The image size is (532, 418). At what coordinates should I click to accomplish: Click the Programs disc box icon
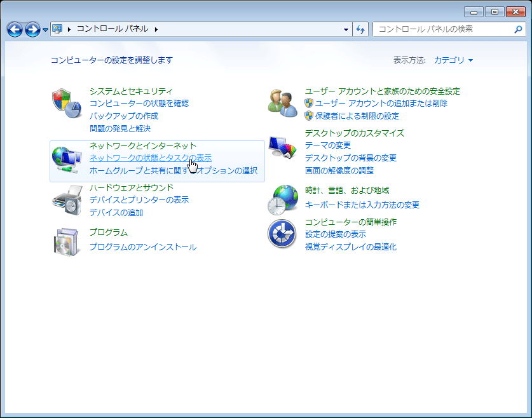coord(66,240)
